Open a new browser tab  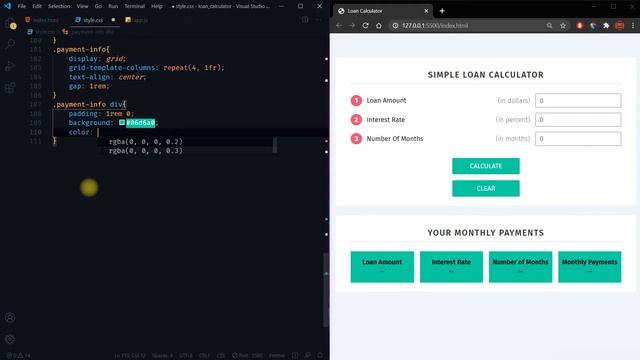tap(442, 11)
